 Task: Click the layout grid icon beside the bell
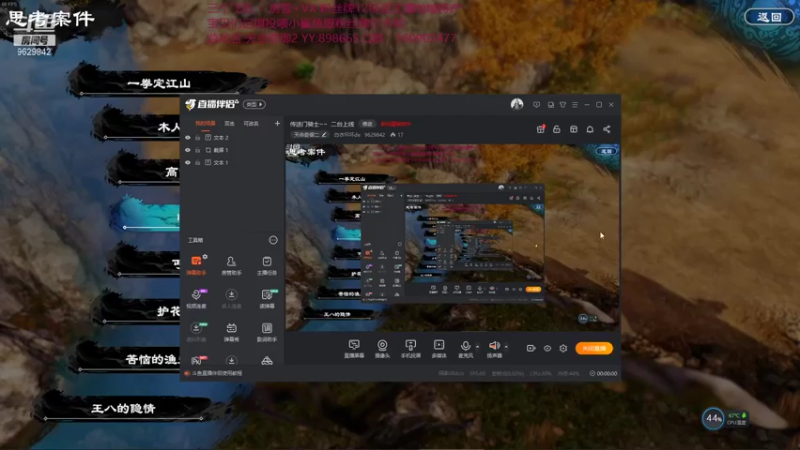(573, 129)
